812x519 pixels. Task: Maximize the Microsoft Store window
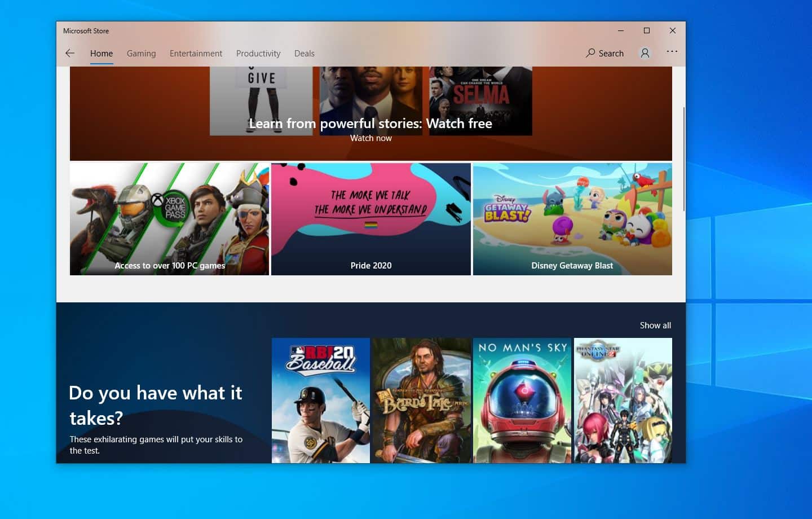coord(647,30)
